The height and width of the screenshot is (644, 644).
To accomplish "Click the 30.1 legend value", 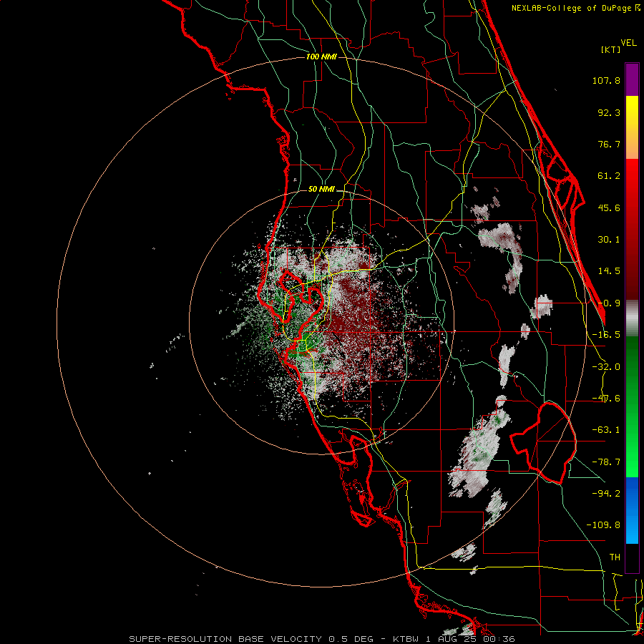I will (609, 240).
